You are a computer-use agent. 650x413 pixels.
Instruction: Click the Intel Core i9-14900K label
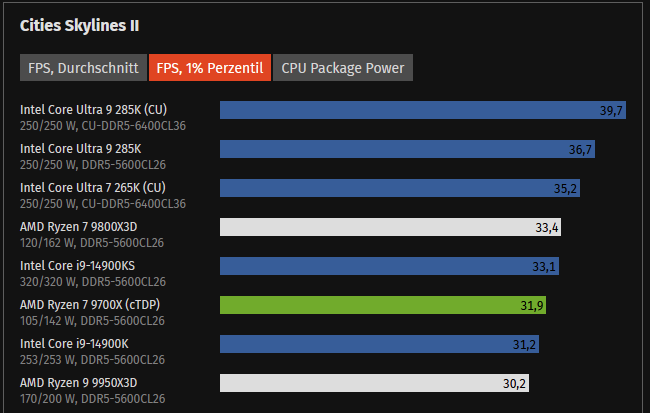pos(74,344)
